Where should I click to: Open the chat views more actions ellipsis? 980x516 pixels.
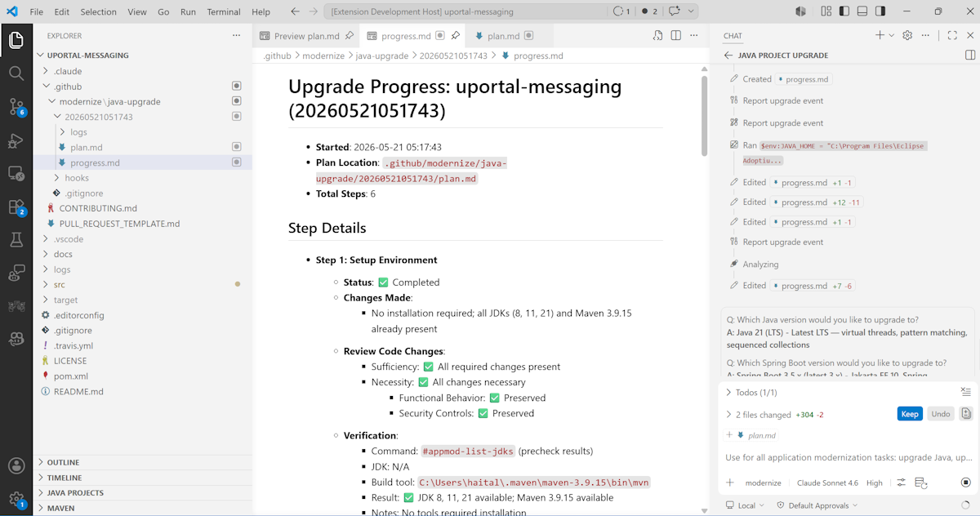point(925,35)
